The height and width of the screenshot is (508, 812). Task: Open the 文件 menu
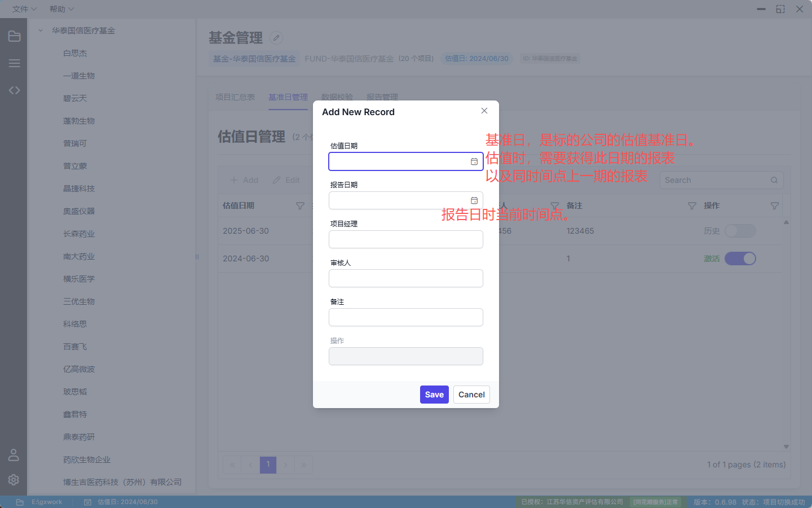click(x=24, y=9)
